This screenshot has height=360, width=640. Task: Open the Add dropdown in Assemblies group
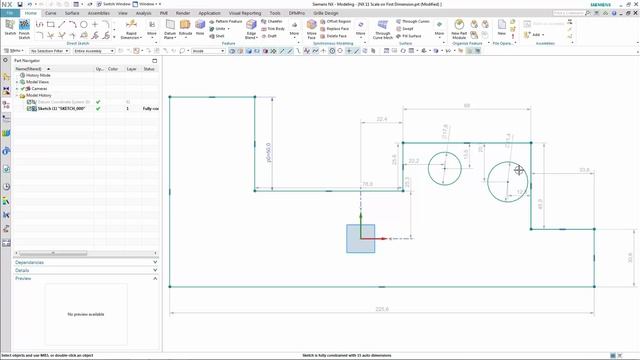click(536, 35)
